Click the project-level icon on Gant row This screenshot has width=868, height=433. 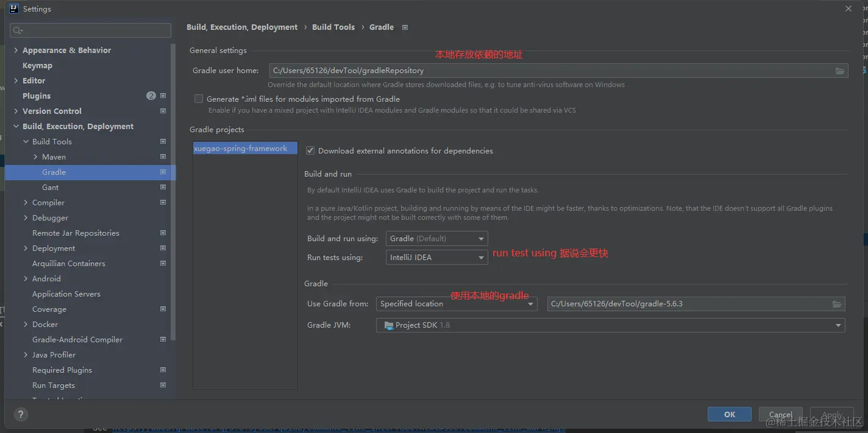pyautogui.click(x=163, y=187)
